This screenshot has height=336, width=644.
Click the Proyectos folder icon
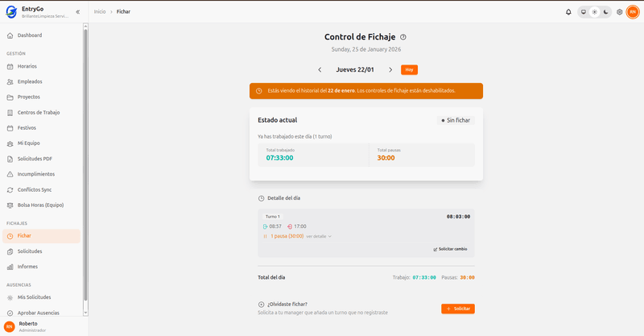click(x=10, y=97)
